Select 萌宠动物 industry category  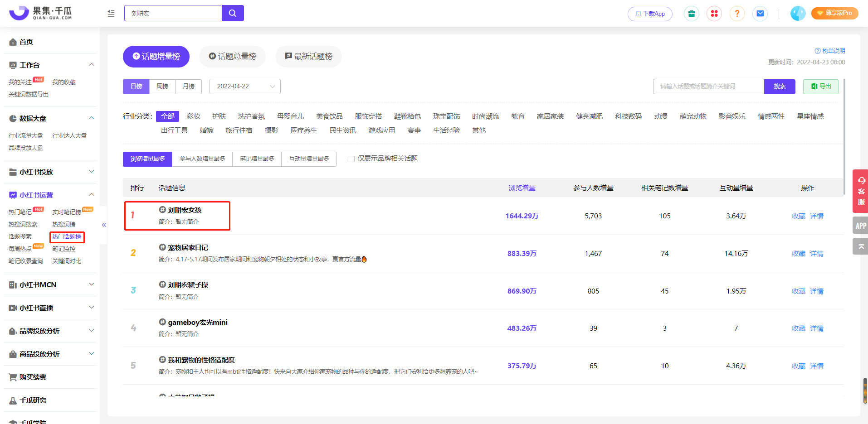point(693,116)
